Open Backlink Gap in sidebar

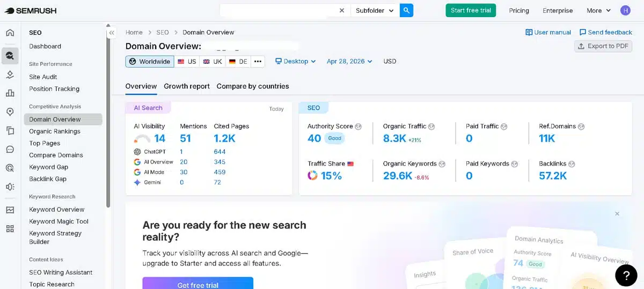(48, 179)
